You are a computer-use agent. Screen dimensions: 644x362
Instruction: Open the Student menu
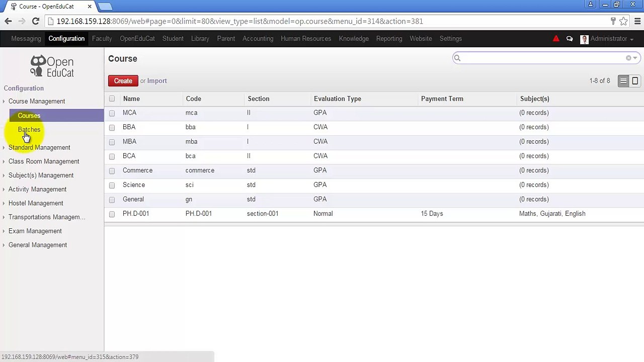click(173, 39)
